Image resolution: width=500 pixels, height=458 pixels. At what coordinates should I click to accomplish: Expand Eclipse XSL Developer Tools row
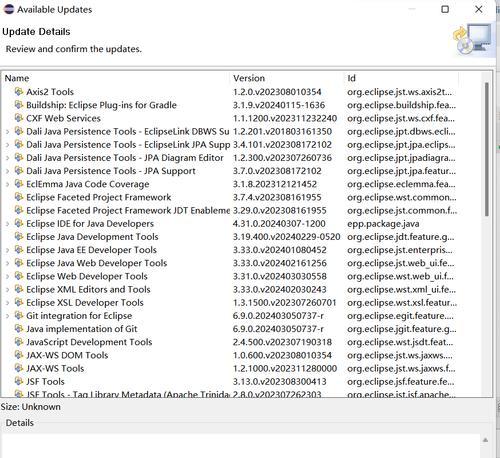pos(8,303)
